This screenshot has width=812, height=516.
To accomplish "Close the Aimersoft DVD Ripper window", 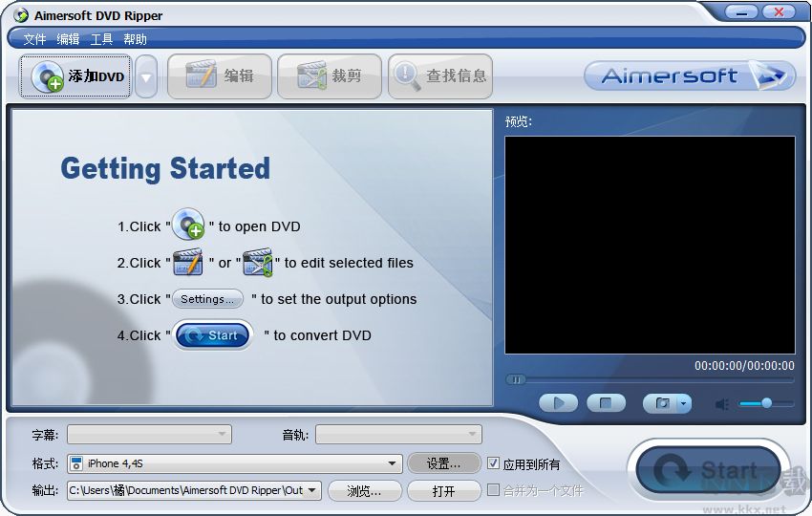I will pyautogui.click(x=779, y=11).
